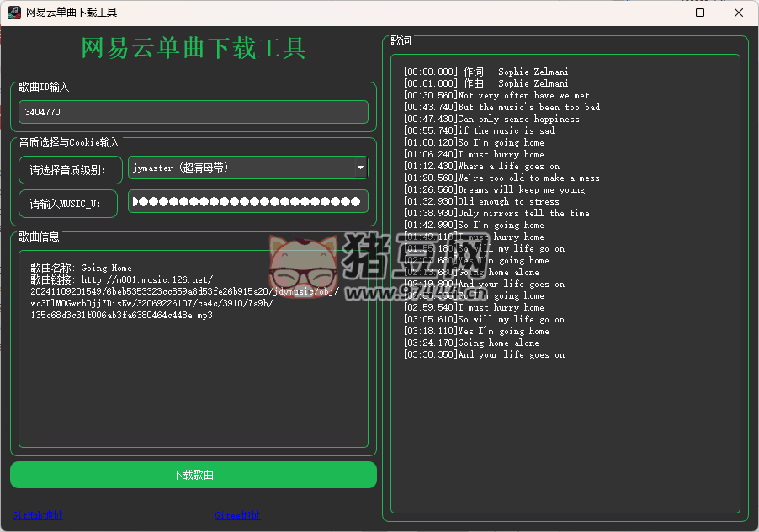Click the 作词 : Sophie Zelmani line
This screenshot has height=532, width=759.
tap(486, 72)
